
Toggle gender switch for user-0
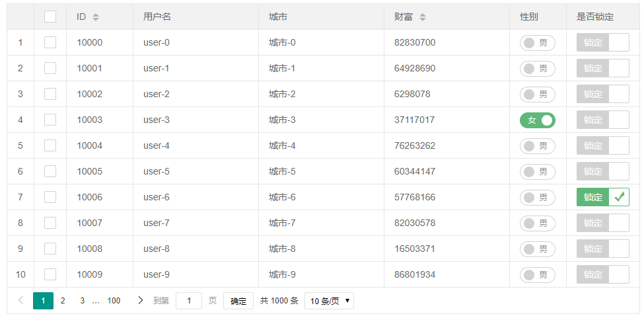(537, 43)
